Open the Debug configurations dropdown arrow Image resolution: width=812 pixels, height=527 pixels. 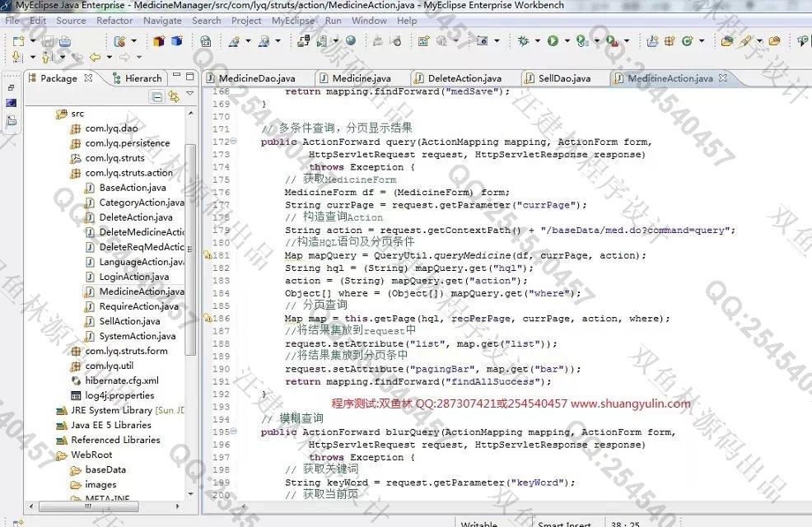(x=538, y=41)
